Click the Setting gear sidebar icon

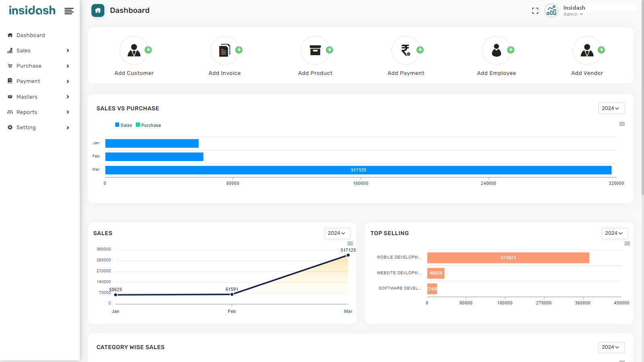pos(10,127)
